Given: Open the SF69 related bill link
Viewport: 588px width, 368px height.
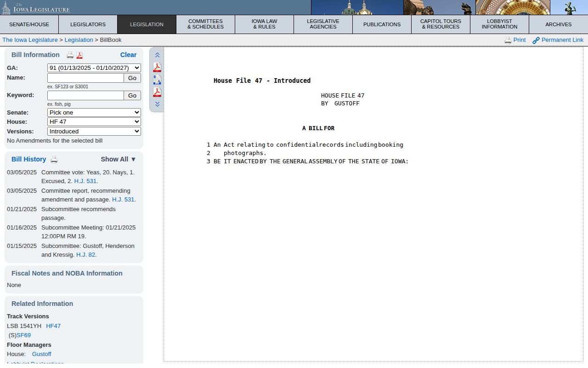Looking at the screenshot, I should pos(24,335).
